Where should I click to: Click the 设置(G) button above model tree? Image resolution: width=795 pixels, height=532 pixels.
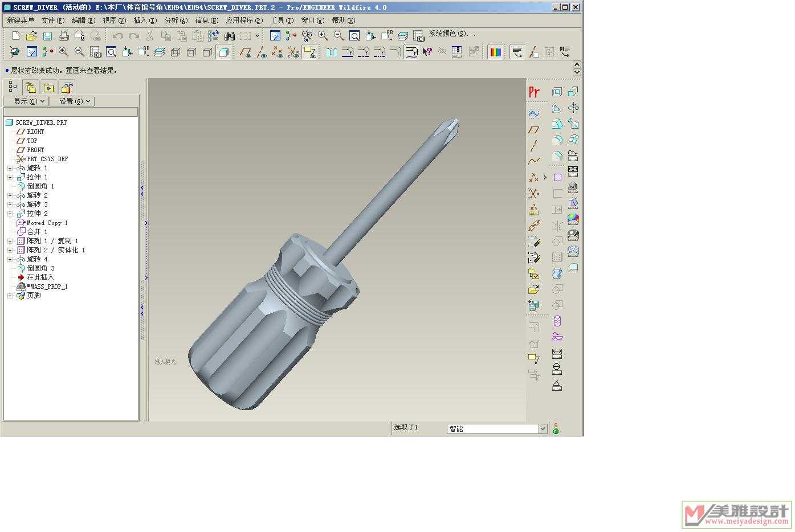coord(72,101)
